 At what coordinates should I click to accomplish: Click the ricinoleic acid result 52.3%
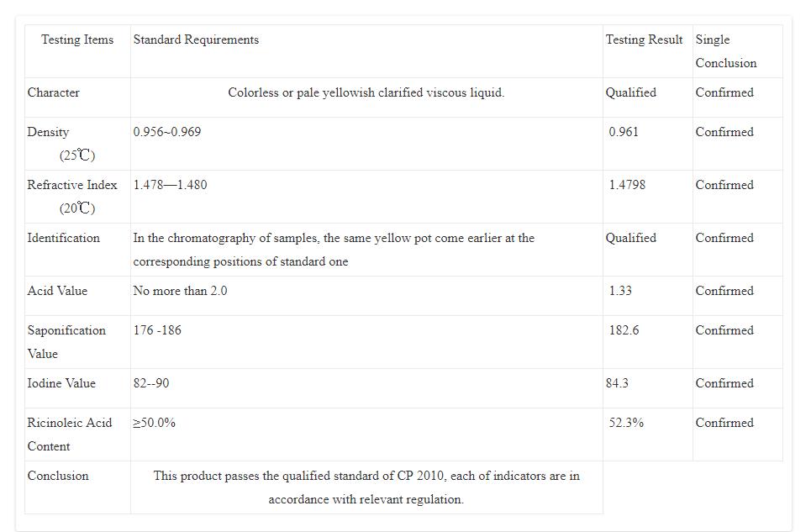point(626,423)
